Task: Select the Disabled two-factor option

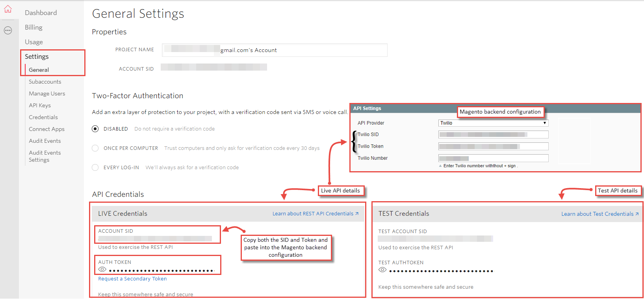Action: pyautogui.click(x=95, y=129)
